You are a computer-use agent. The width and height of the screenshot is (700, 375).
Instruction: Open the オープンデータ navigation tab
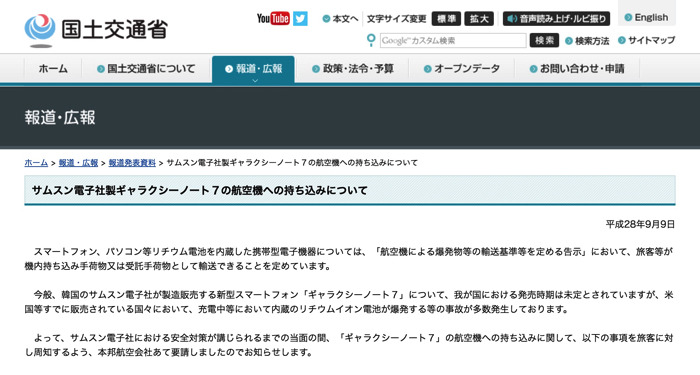(462, 69)
